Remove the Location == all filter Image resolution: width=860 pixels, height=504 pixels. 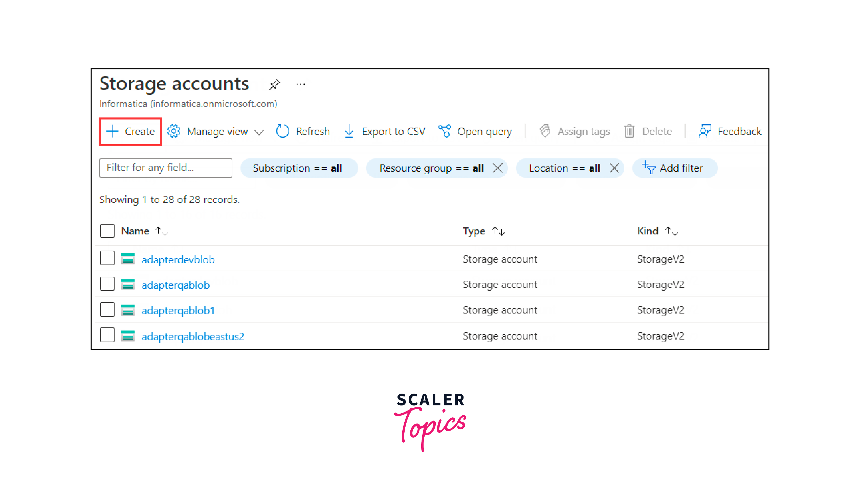[614, 168]
